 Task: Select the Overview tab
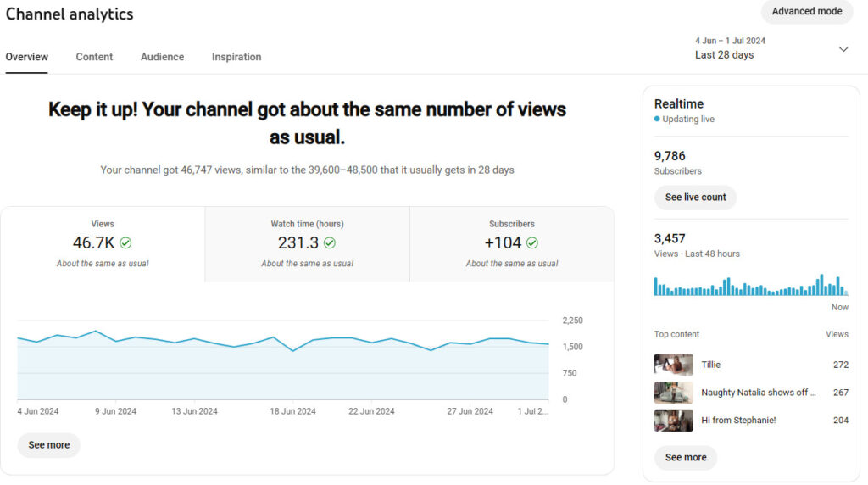coord(27,57)
